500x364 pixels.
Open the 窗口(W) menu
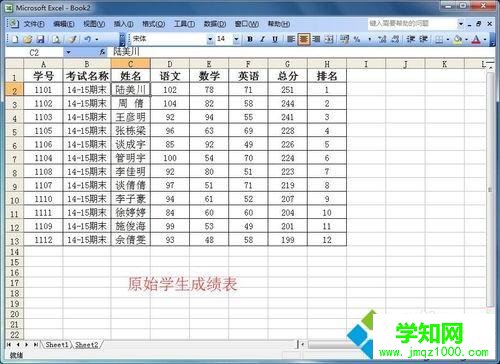(x=247, y=24)
